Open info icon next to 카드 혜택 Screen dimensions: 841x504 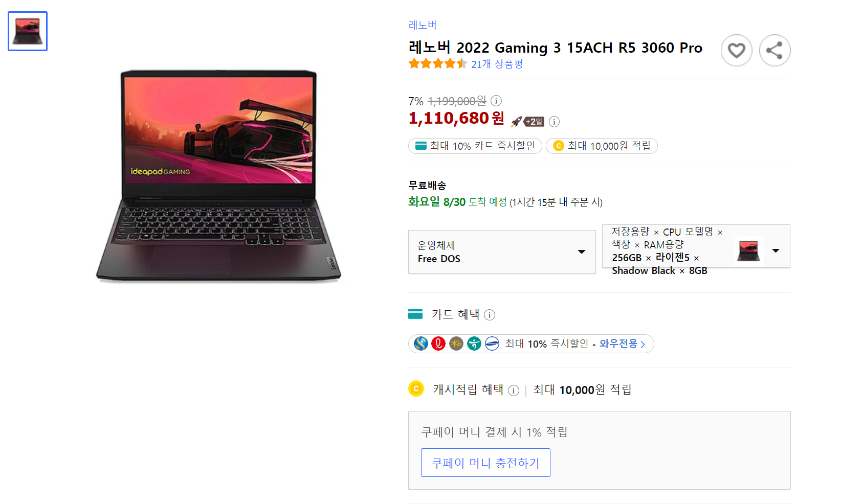(x=490, y=314)
